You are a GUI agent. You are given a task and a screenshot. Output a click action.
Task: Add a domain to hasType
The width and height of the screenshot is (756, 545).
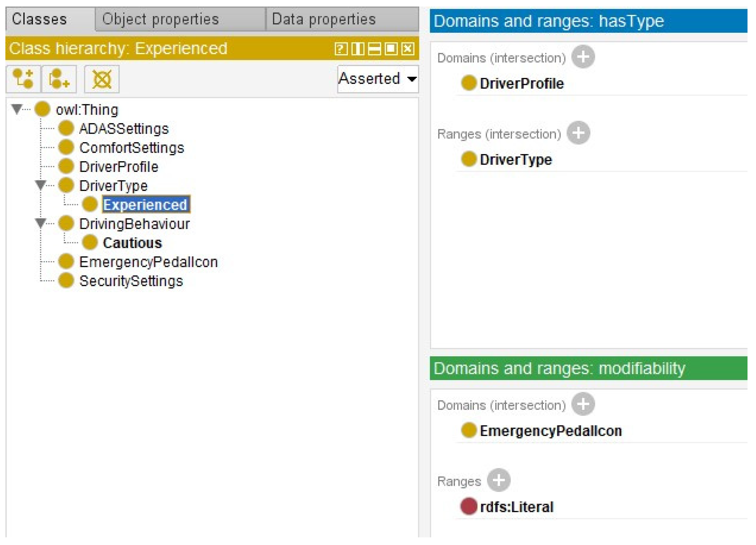click(583, 57)
